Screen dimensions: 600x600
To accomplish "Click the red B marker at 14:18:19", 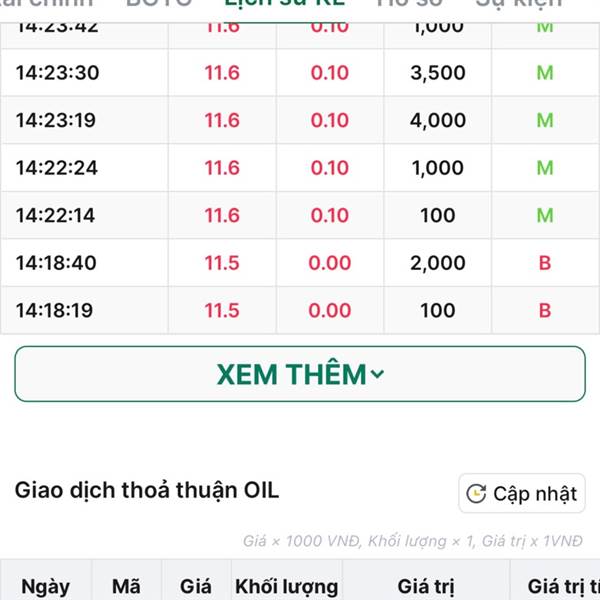I will tap(545, 310).
